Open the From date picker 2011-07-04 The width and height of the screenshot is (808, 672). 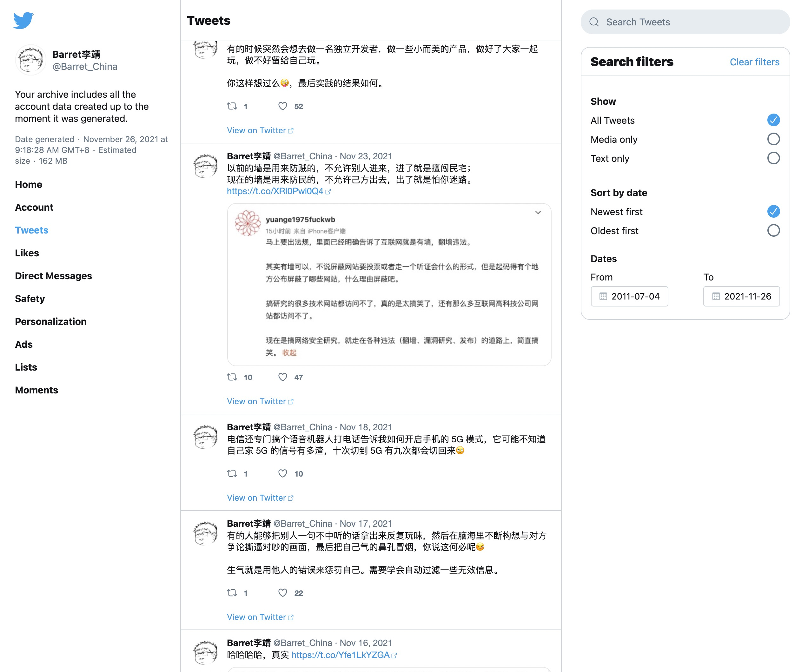[635, 296]
